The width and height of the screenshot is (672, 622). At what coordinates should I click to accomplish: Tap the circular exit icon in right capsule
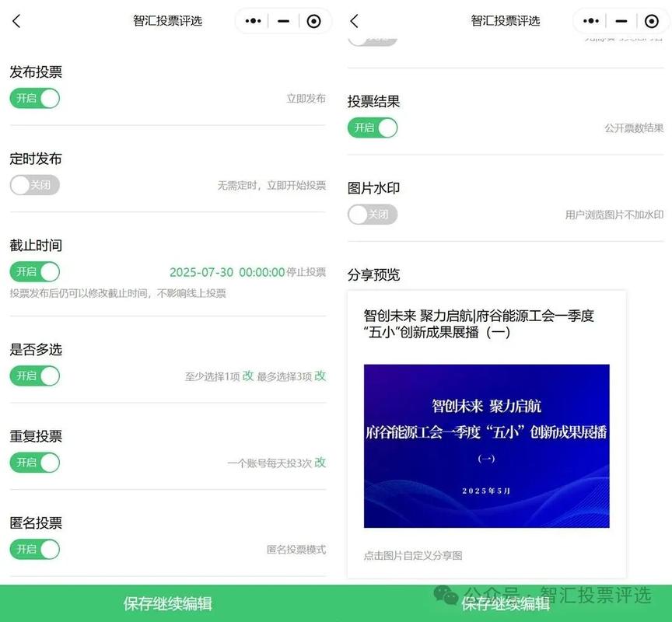[x=652, y=21]
